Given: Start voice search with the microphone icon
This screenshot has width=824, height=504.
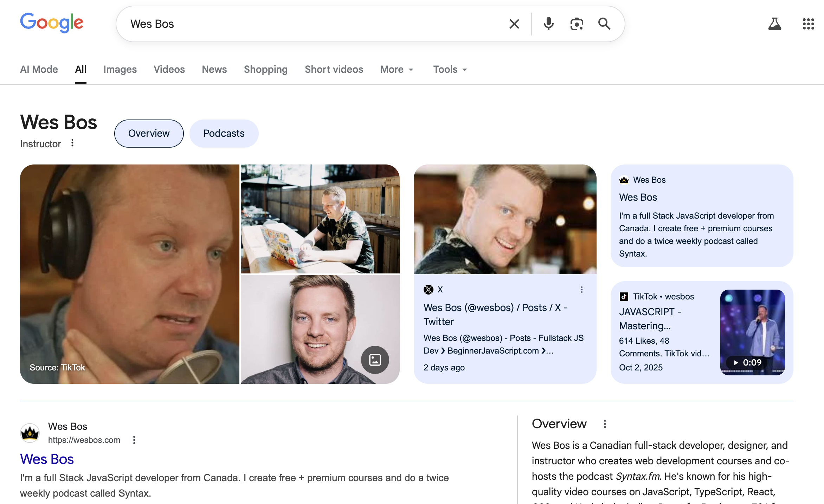Looking at the screenshot, I should [x=548, y=24].
